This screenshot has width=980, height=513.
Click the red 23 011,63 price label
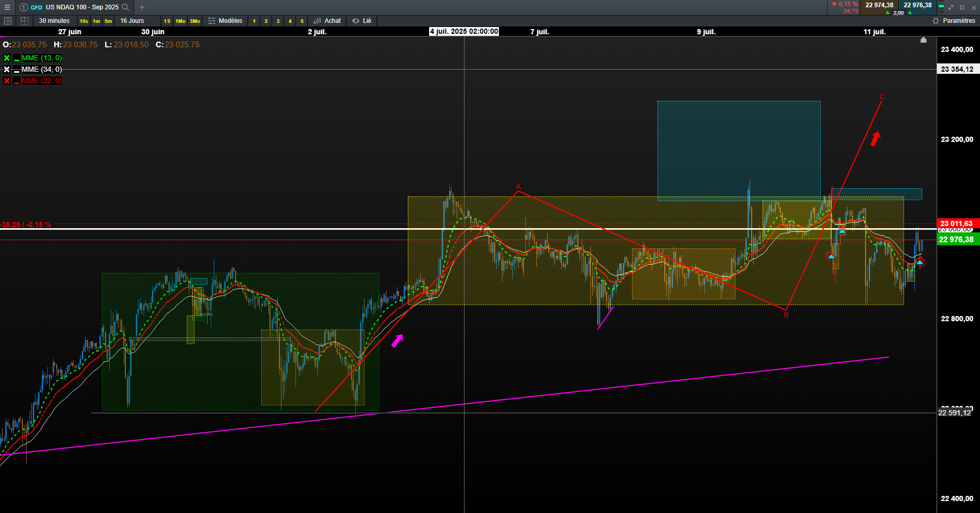tap(958, 223)
